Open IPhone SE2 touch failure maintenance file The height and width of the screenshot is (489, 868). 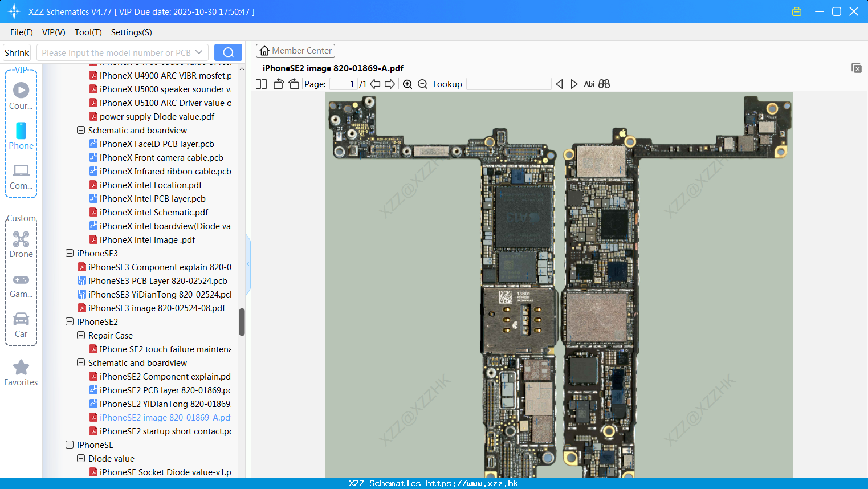tap(166, 349)
